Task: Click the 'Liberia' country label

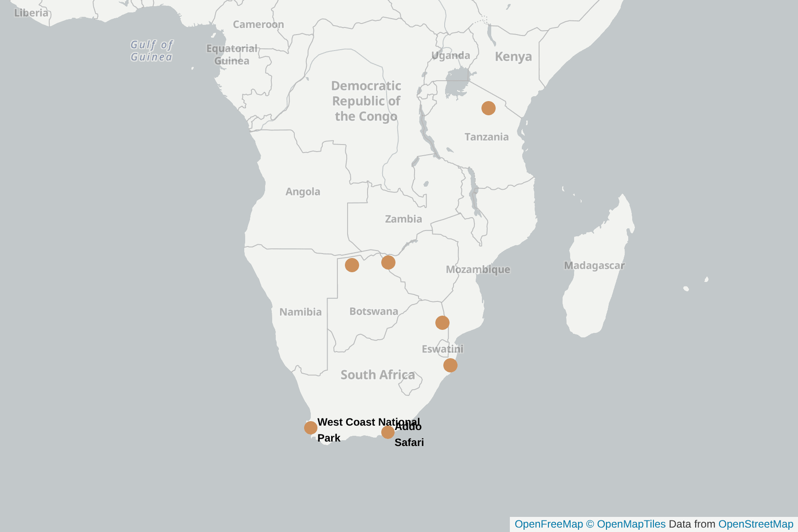Action: (x=31, y=13)
